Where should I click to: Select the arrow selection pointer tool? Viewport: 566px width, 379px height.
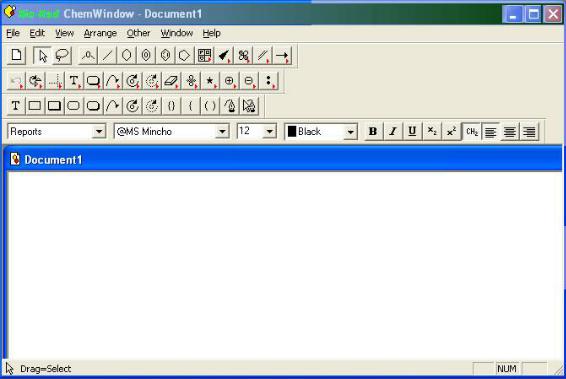(42, 56)
